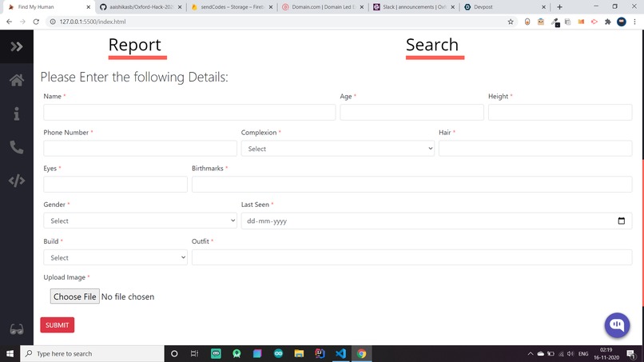Open the Chrome extensions puzzle icon

[x=608, y=22]
